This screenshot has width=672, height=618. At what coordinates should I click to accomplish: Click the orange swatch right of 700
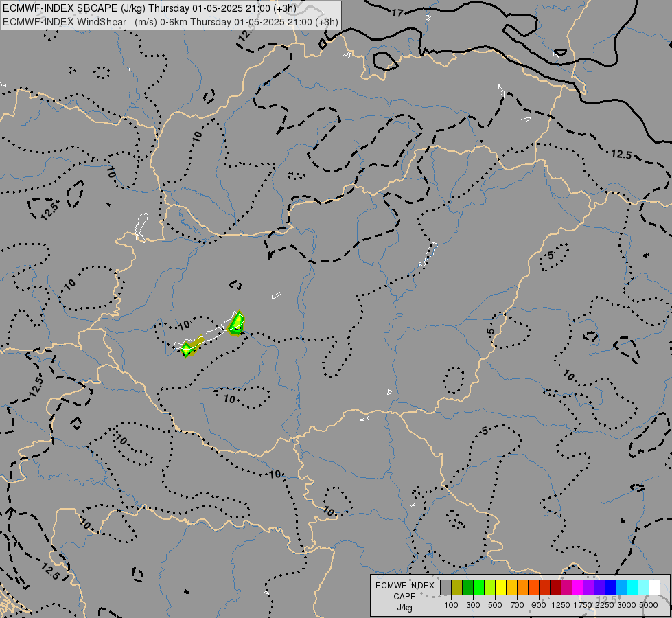coord(523,587)
